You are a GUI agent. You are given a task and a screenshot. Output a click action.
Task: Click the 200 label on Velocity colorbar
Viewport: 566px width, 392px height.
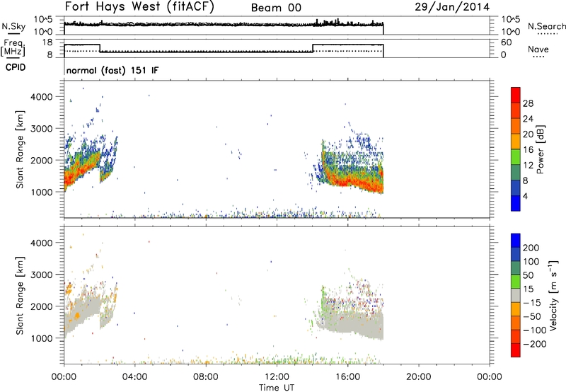point(531,248)
